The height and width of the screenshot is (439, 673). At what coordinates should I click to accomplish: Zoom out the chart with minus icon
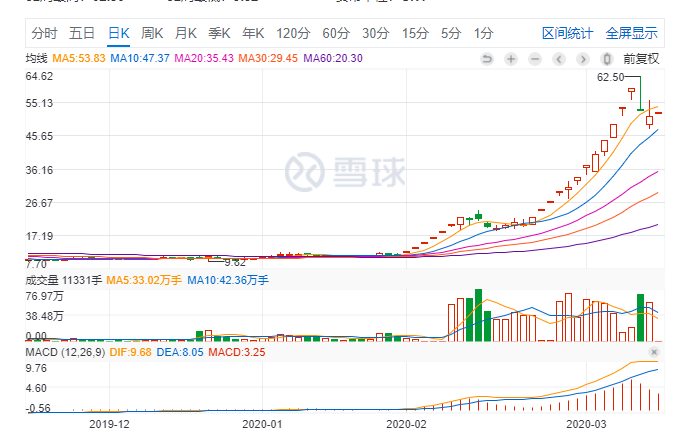pos(534,58)
